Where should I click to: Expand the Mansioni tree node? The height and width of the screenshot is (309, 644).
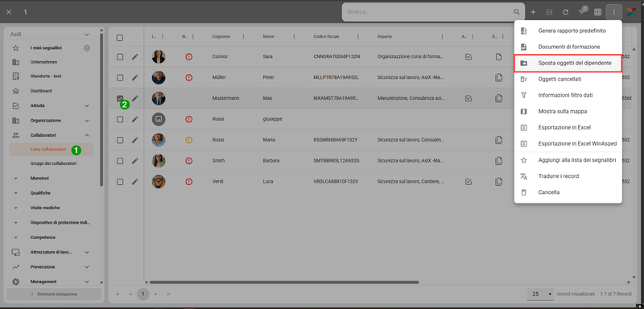tap(15, 179)
